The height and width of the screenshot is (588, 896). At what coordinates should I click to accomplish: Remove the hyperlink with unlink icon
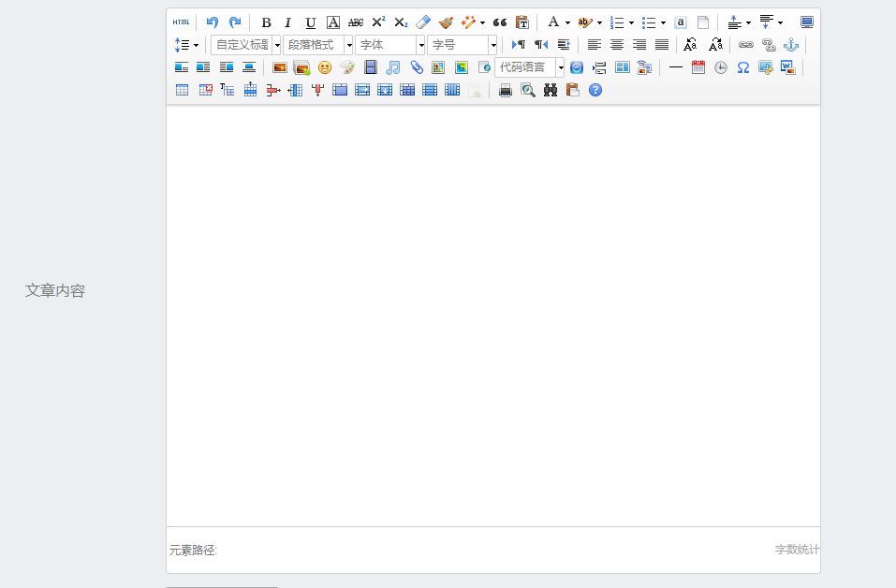click(769, 45)
